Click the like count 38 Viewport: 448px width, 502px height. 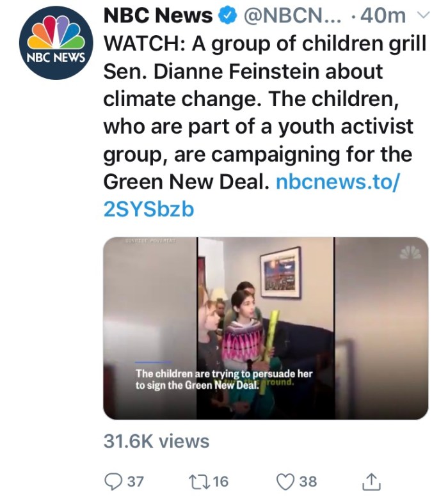(308, 482)
